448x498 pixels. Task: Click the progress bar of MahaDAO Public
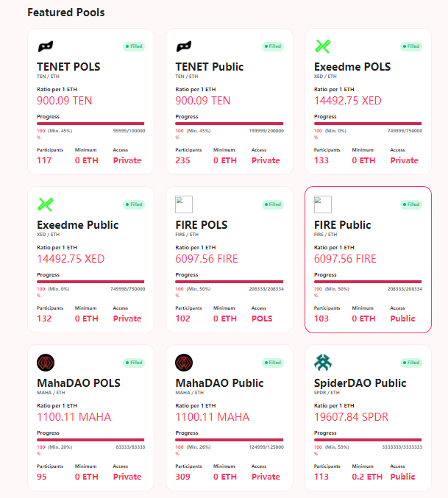[x=230, y=440]
